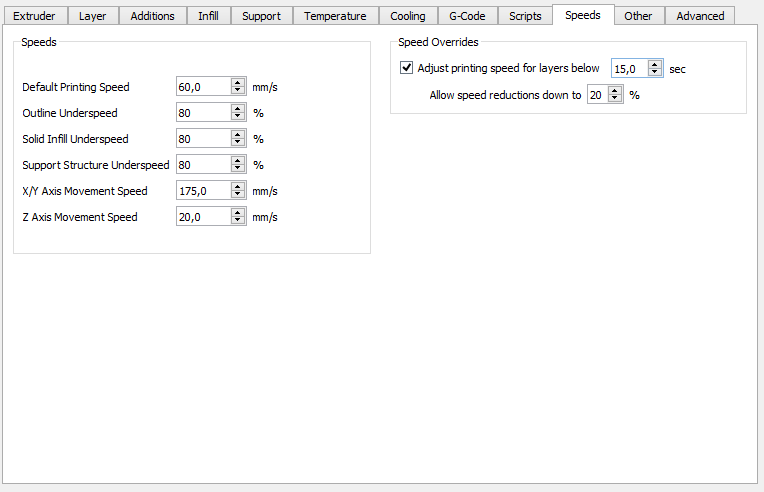Increase Default Printing Speed with up arrow
Screen dimensions: 764x492
tap(238, 82)
